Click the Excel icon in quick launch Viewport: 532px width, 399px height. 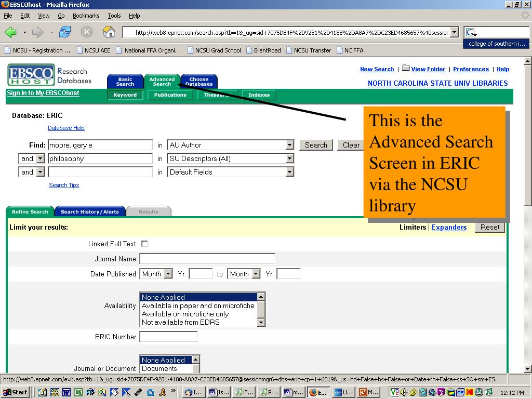[x=78, y=393]
